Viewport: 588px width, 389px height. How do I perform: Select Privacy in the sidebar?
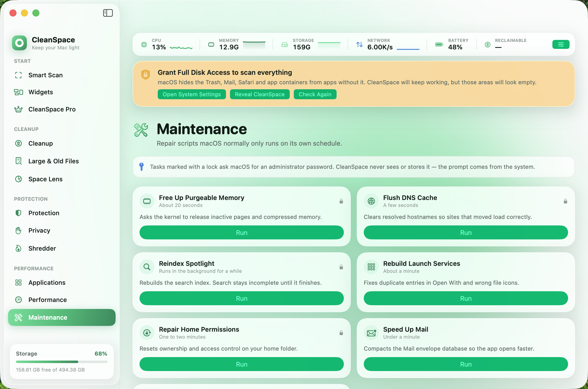click(x=62, y=230)
